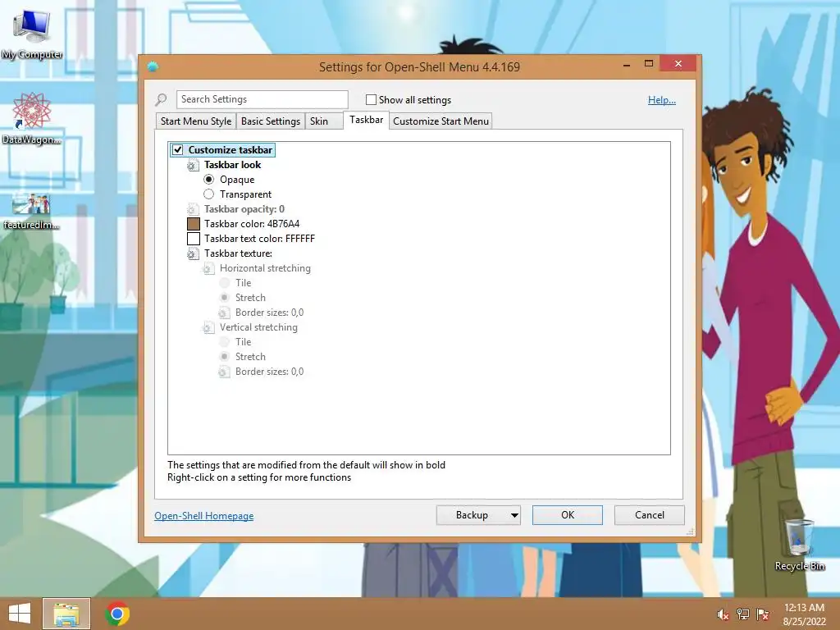This screenshot has width=840, height=630.
Task: Click the icon beside horizontal Border sizes
Action: click(x=224, y=313)
